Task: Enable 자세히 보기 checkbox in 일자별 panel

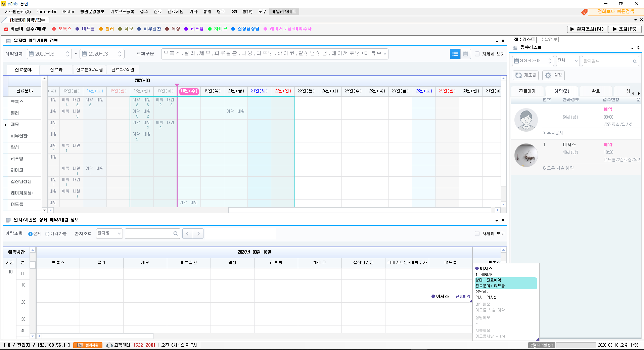Action: 477,54
